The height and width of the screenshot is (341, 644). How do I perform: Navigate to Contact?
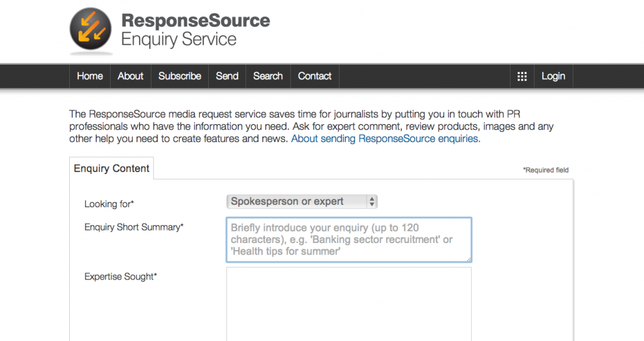click(x=314, y=77)
